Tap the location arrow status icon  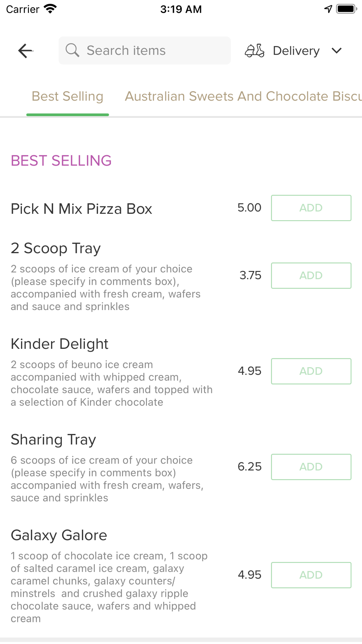328,9
